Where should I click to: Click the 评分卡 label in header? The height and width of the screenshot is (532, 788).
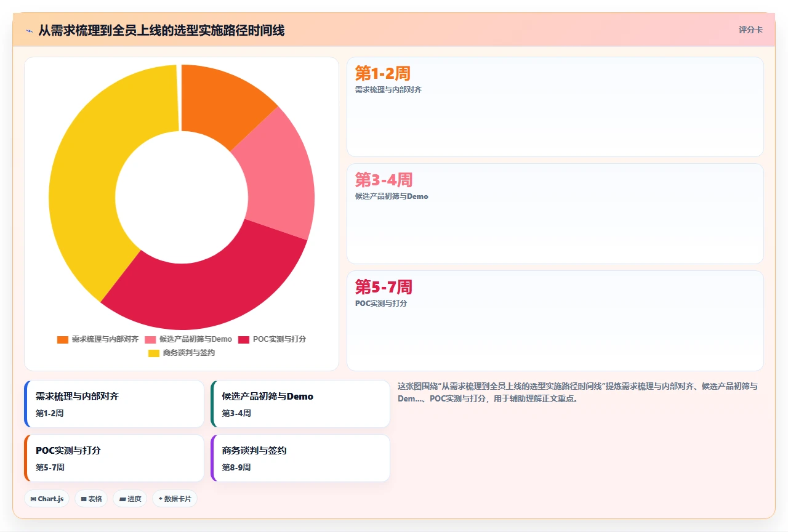pyautogui.click(x=750, y=30)
